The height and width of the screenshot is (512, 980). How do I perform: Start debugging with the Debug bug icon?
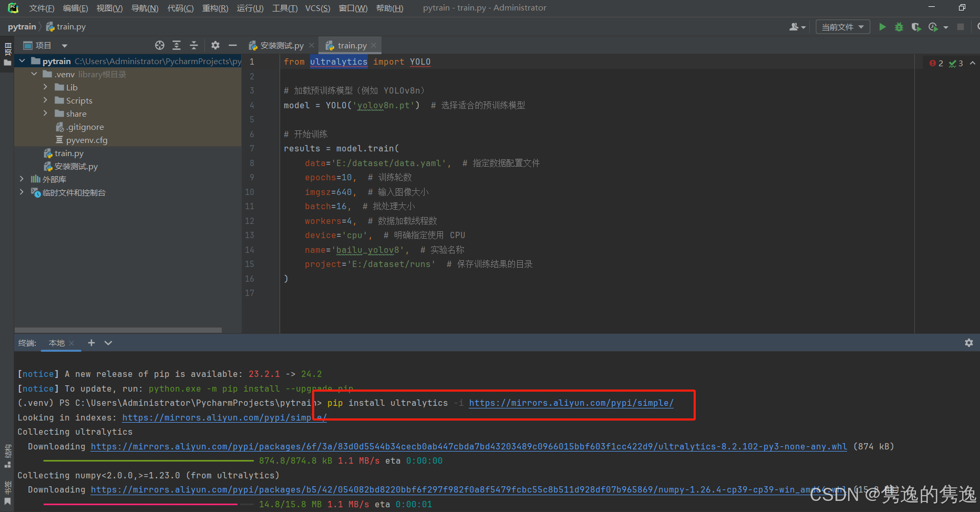pos(899,27)
